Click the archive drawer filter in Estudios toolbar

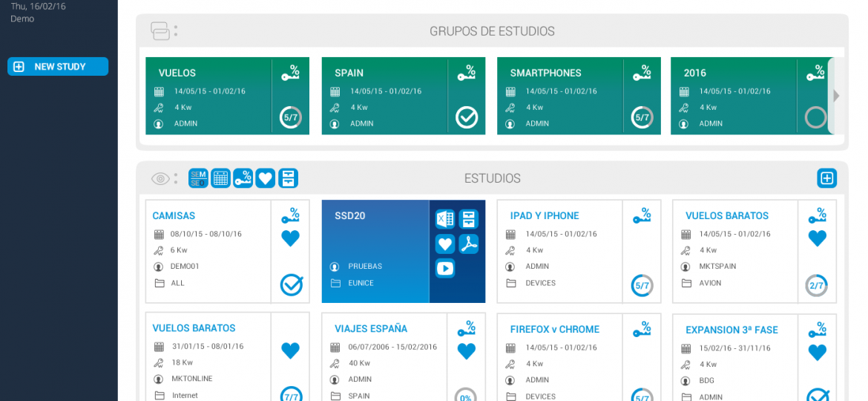[x=288, y=178]
